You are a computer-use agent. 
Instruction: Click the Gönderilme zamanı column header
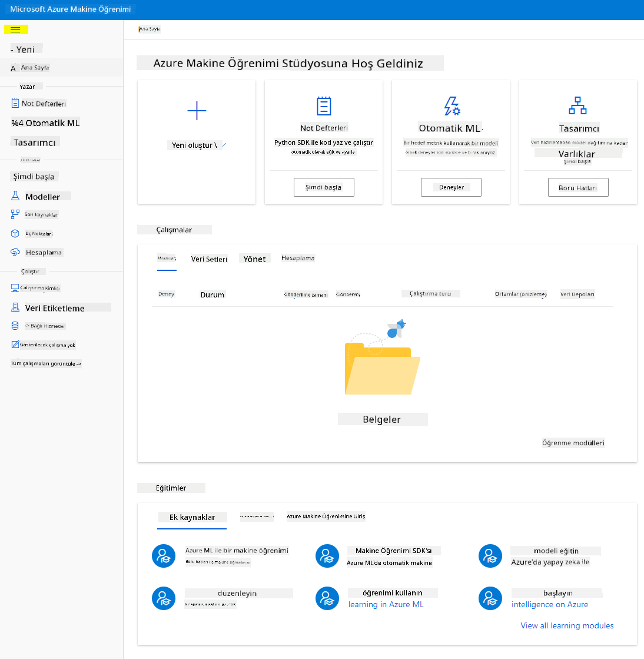click(306, 294)
